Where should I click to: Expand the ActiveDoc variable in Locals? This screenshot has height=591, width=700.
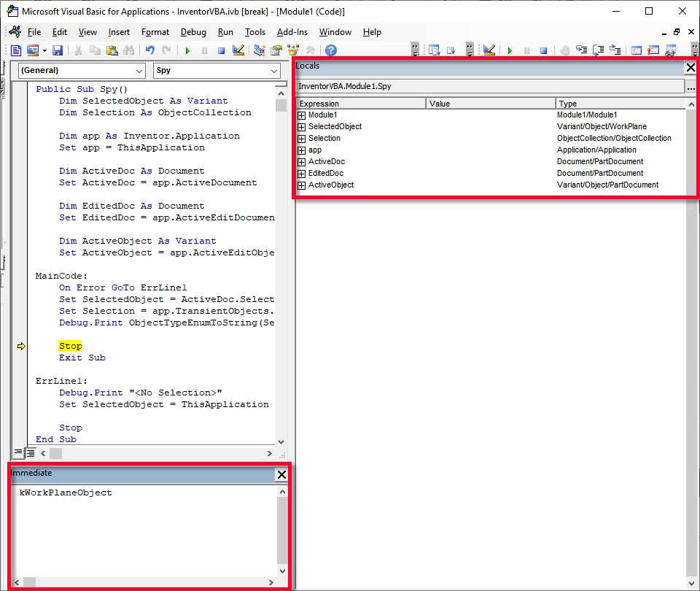tap(301, 162)
